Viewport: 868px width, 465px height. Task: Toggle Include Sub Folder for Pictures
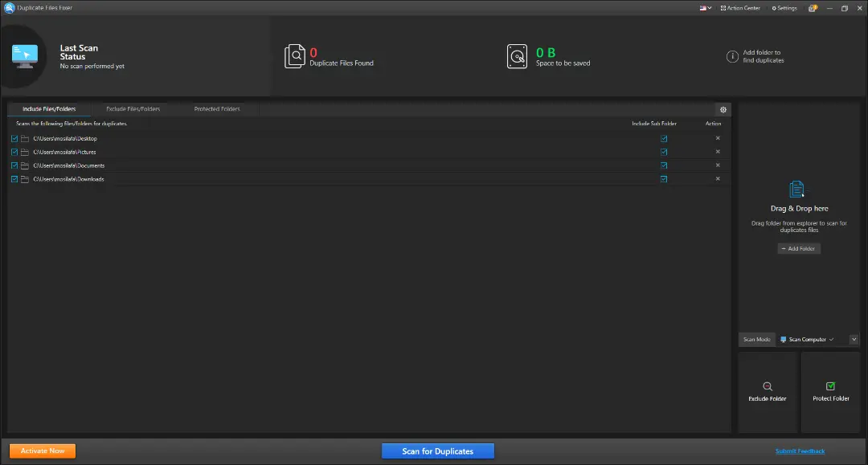tap(664, 152)
